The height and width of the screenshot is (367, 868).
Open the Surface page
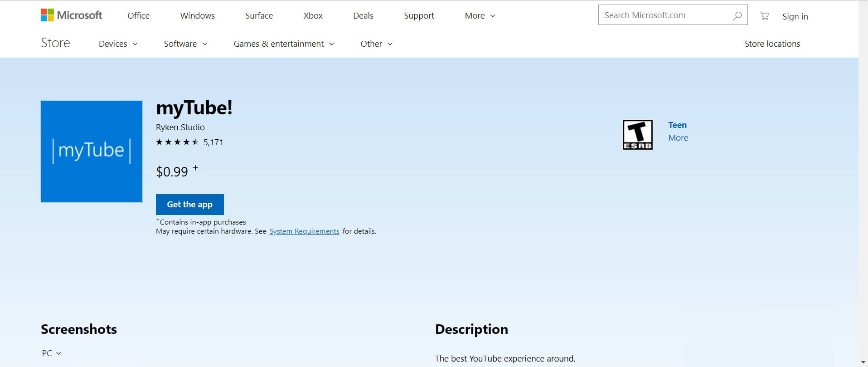coord(259,15)
